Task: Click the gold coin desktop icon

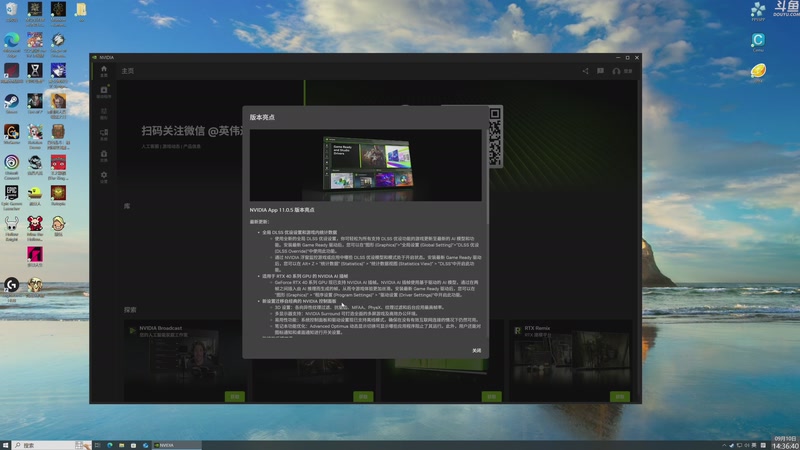Action: tap(758, 72)
